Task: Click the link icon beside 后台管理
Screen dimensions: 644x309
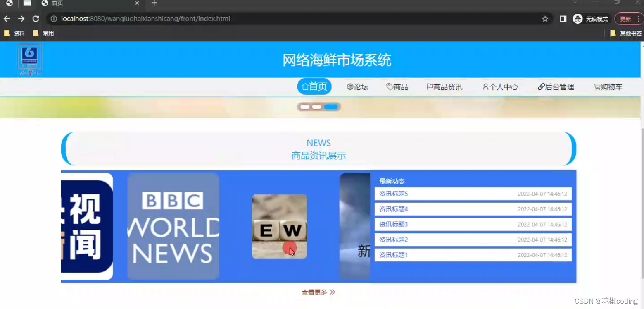Action: [541, 86]
